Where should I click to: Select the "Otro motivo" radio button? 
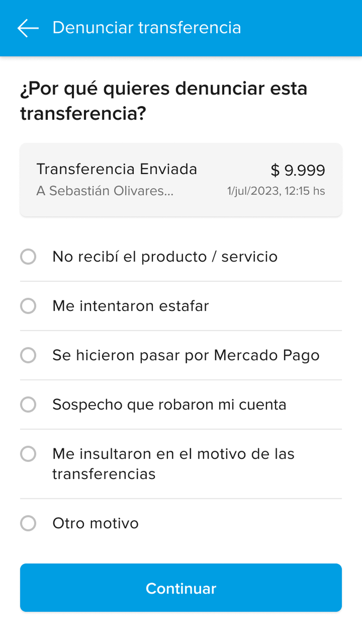28,523
